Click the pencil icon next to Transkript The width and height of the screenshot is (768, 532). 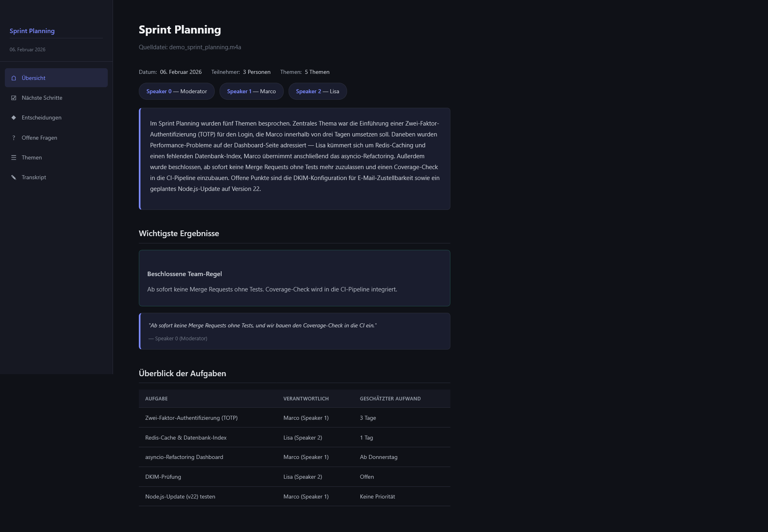pos(14,177)
